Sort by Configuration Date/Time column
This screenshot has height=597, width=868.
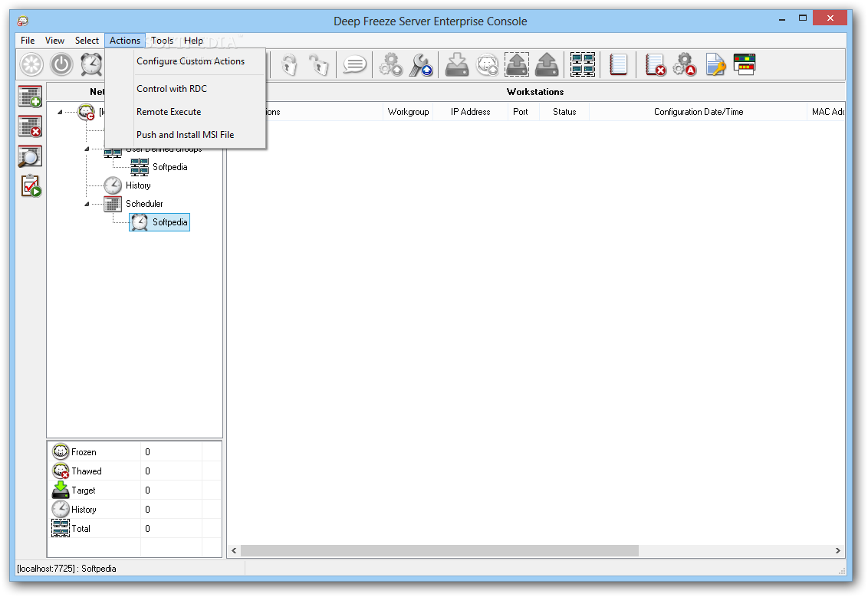coord(698,112)
